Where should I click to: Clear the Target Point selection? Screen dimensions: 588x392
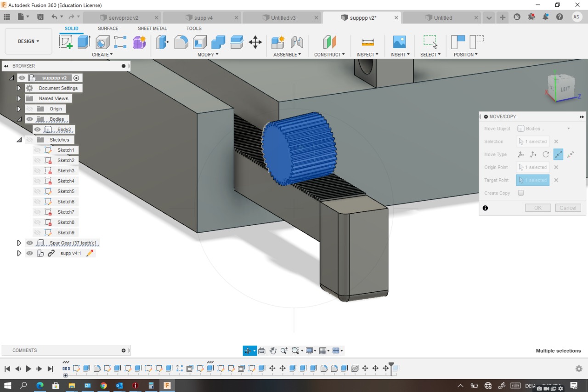tap(556, 180)
